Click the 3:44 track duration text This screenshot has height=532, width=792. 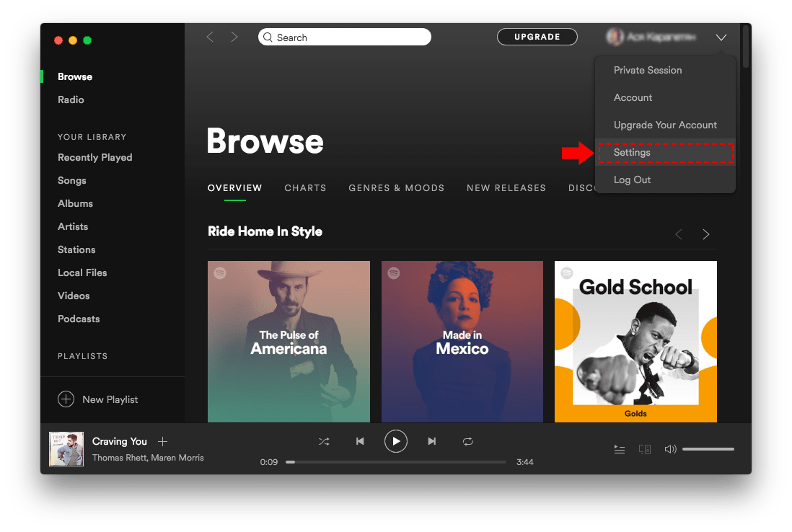coord(525,462)
